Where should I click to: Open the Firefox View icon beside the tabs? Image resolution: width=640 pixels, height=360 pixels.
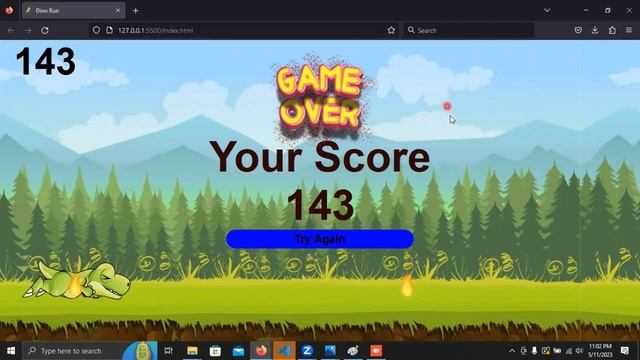[x=9, y=11]
